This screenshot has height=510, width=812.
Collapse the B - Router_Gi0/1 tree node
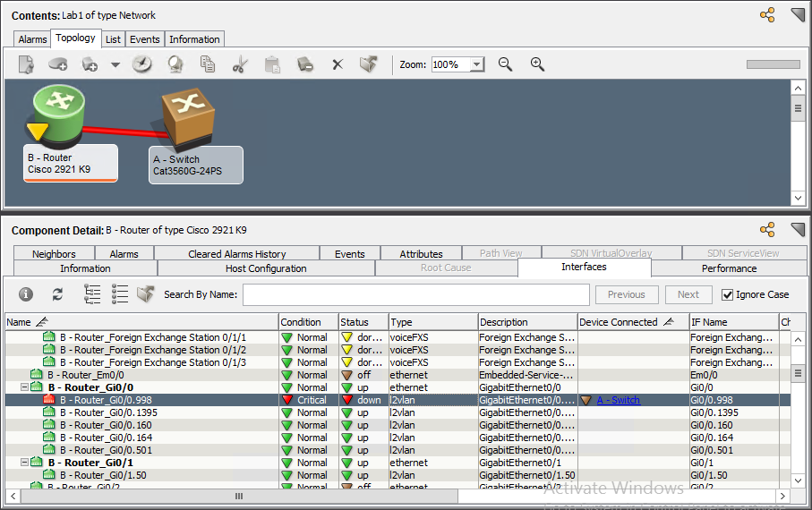24,463
